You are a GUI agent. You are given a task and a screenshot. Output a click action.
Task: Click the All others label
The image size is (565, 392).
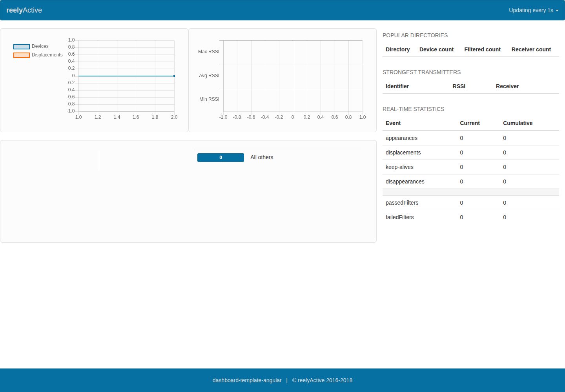262,157
